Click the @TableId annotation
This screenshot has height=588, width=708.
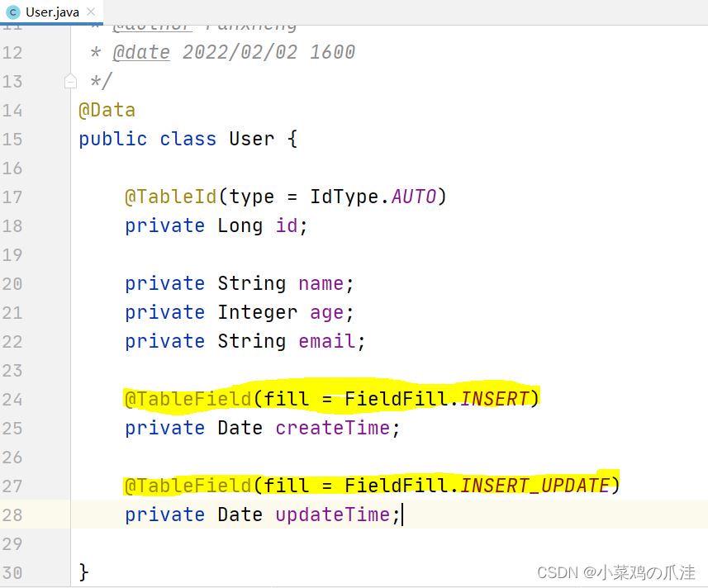(170, 197)
